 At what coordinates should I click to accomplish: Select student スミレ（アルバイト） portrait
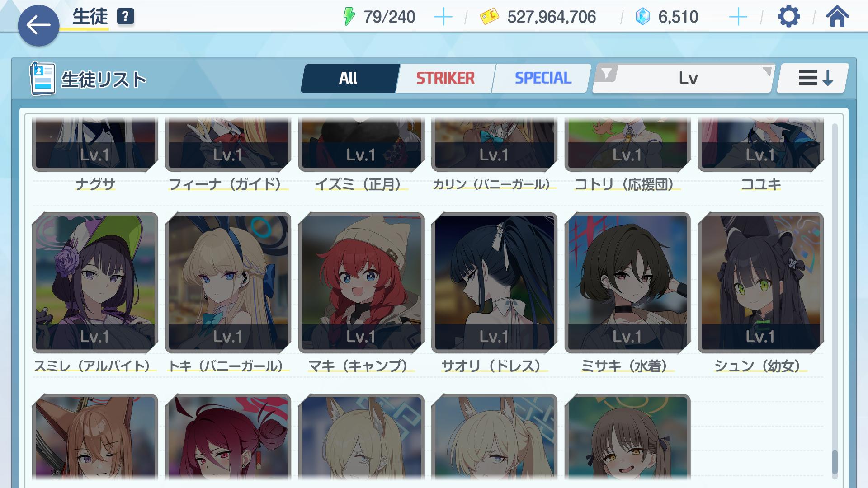[95, 283]
